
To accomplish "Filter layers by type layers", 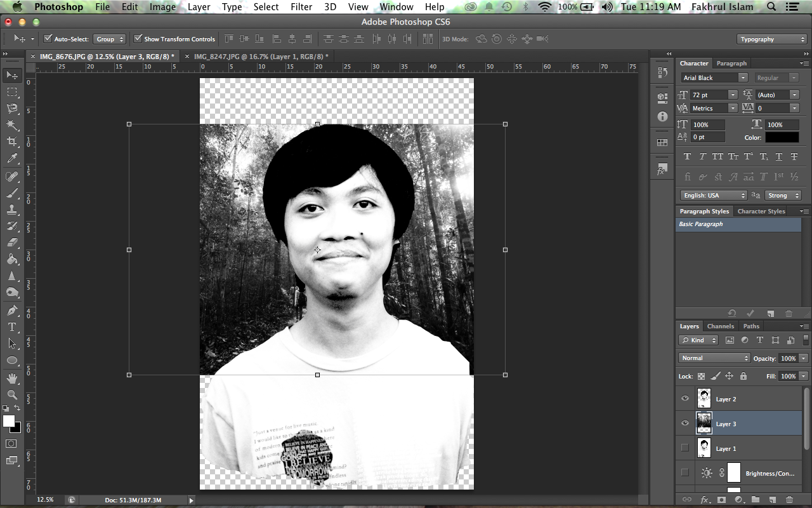I will tap(759, 340).
